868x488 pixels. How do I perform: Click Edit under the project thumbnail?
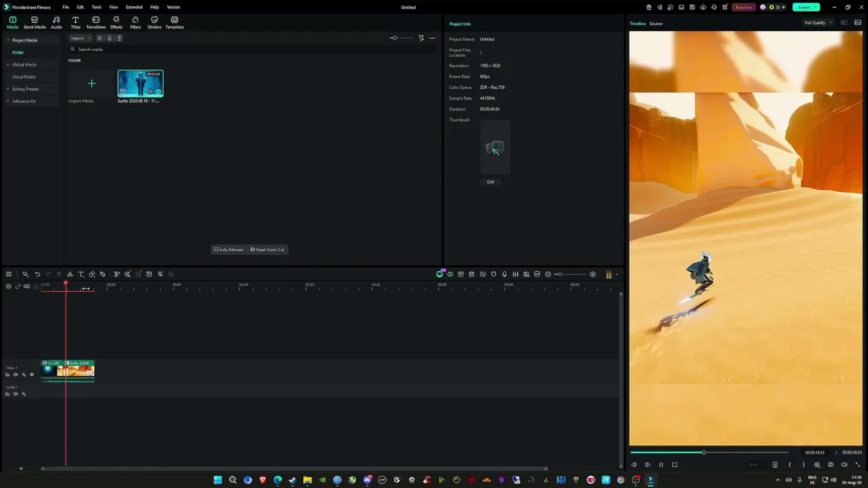490,182
